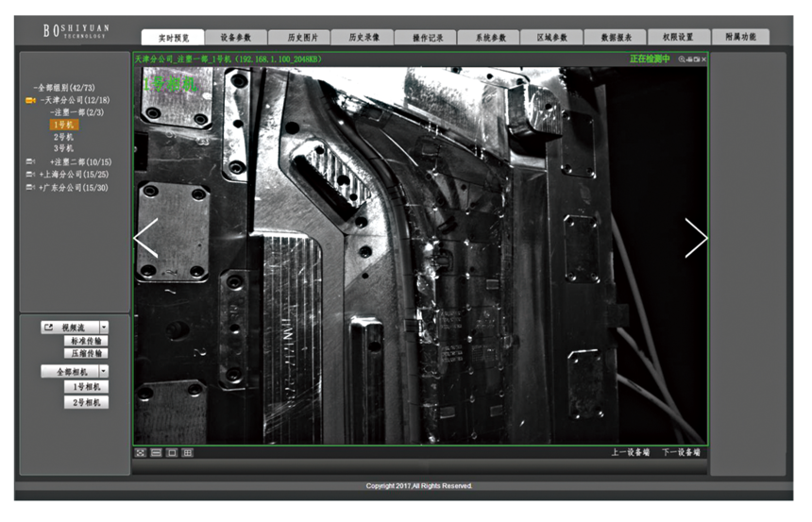812x522 pixels.
Task: Choose 标准传输 transfer mode
Action: coord(87,341)
